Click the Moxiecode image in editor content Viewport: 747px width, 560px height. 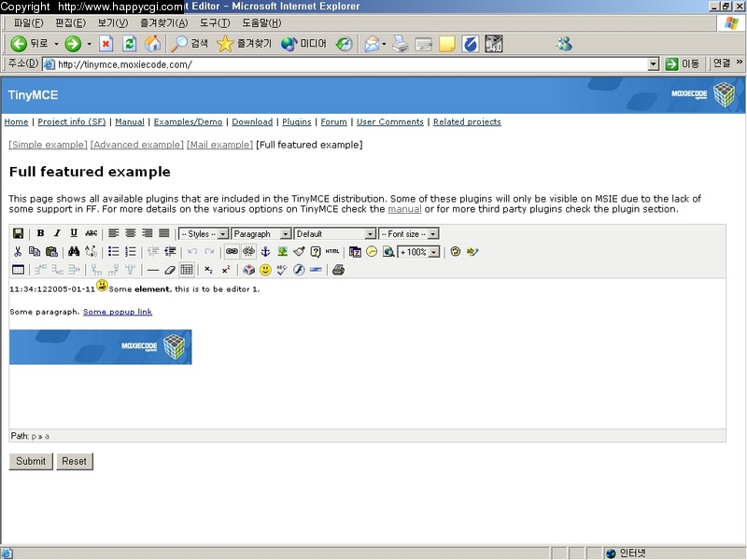tap(101, 347)
